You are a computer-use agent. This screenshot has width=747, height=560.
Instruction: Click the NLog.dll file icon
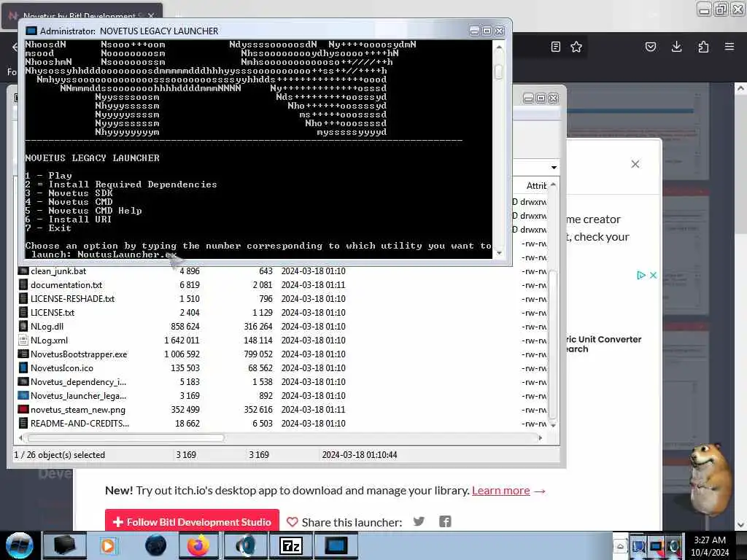coord(23,326)
